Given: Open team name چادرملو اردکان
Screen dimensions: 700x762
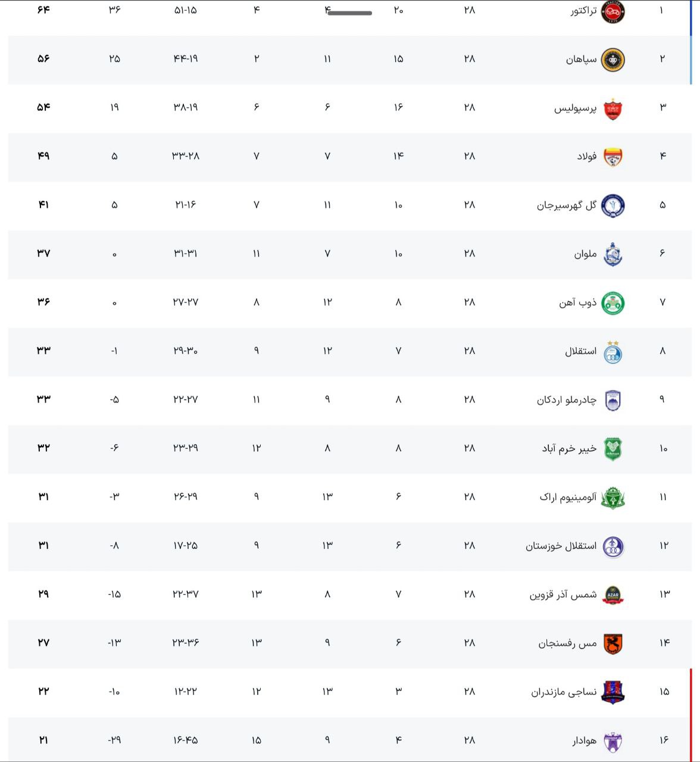Looking at the screenshot, I should pos(566,400).
